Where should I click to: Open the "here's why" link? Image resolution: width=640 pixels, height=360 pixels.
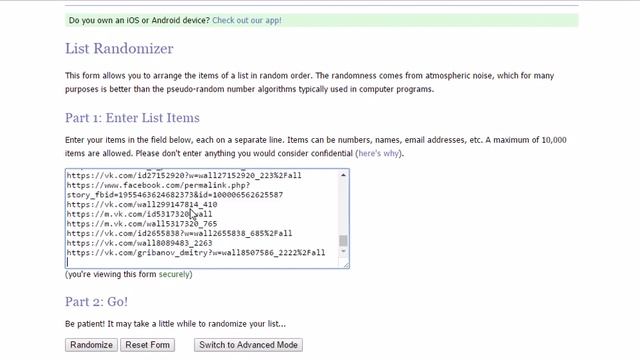378,153
